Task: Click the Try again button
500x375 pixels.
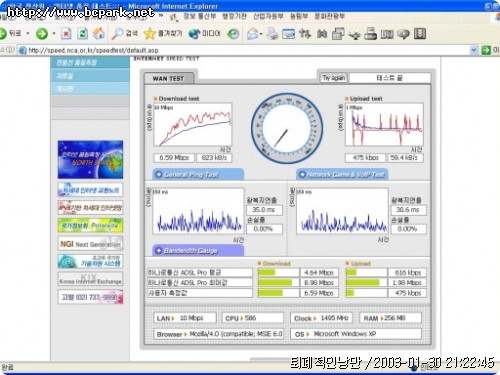Action: click(333, 78)
